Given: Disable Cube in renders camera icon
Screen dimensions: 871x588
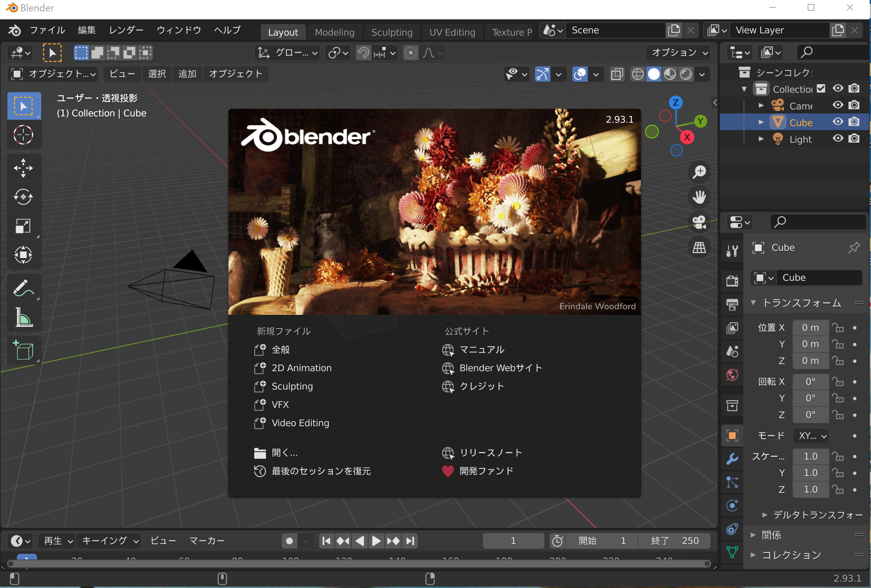Looking at the screenshot, I should point(854,122).
